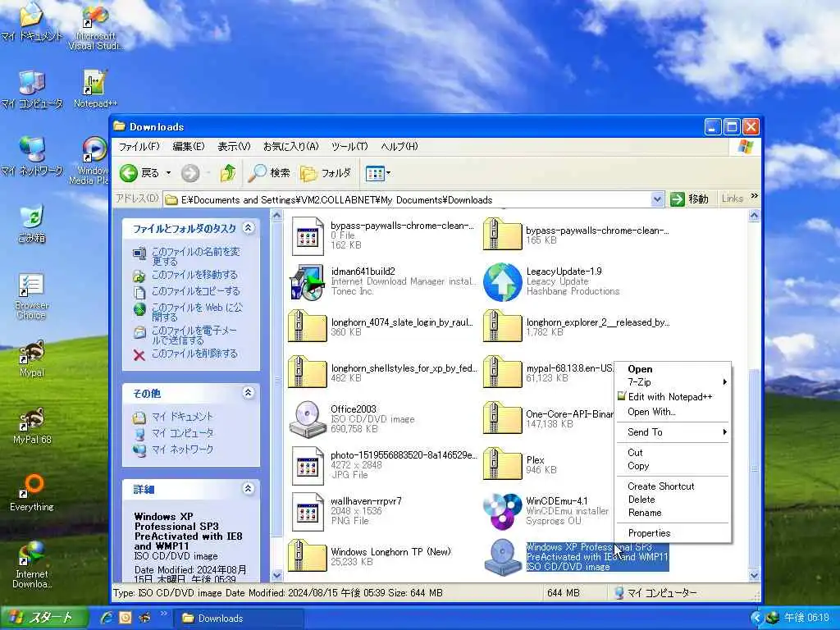Expand the 7-Zip context submenu
This screenshot has width=840, height=630.
(673, 382)
